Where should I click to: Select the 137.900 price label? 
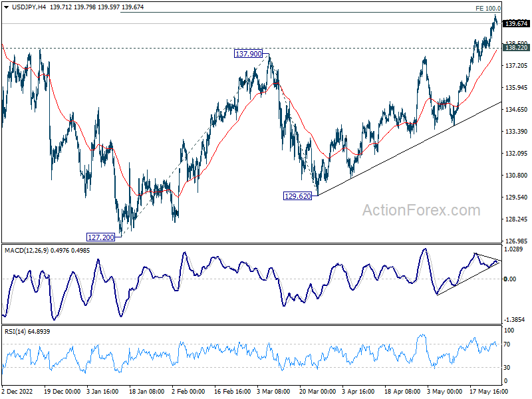[x=248, y=54]
